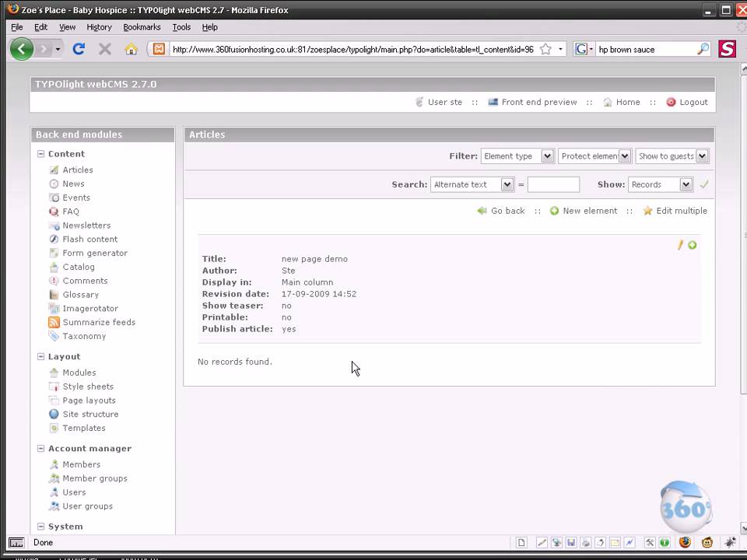Reload the page with the refresh icon
The width and height of the screenshot is (747, 560).
(x=79, y=49)
